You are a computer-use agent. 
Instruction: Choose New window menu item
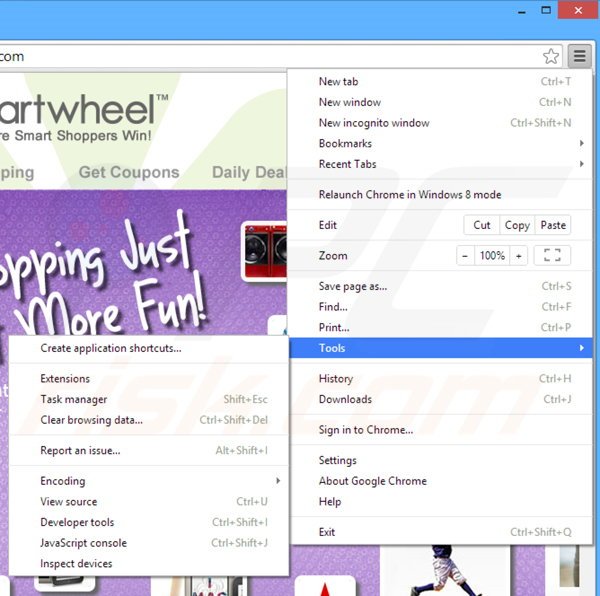point(440,102)
